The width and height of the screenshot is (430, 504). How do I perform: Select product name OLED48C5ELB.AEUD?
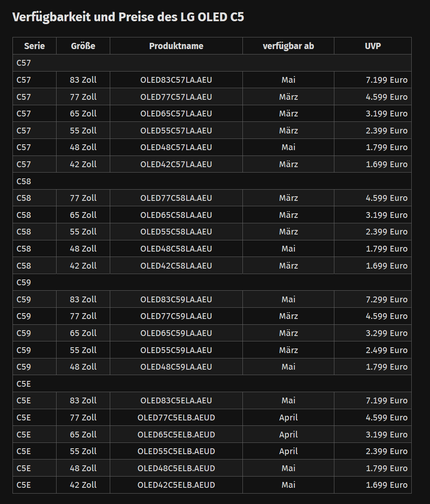[176, 468]
